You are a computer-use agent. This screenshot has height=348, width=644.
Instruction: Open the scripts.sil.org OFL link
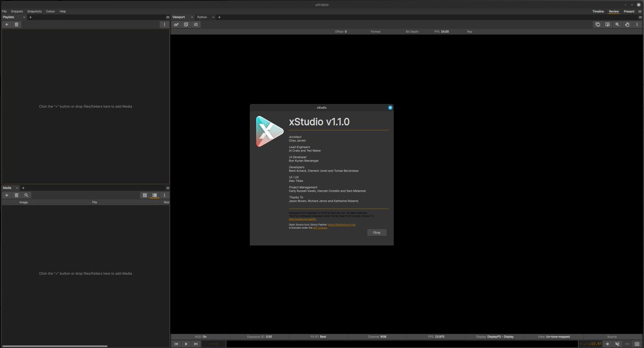pos(303,219)
